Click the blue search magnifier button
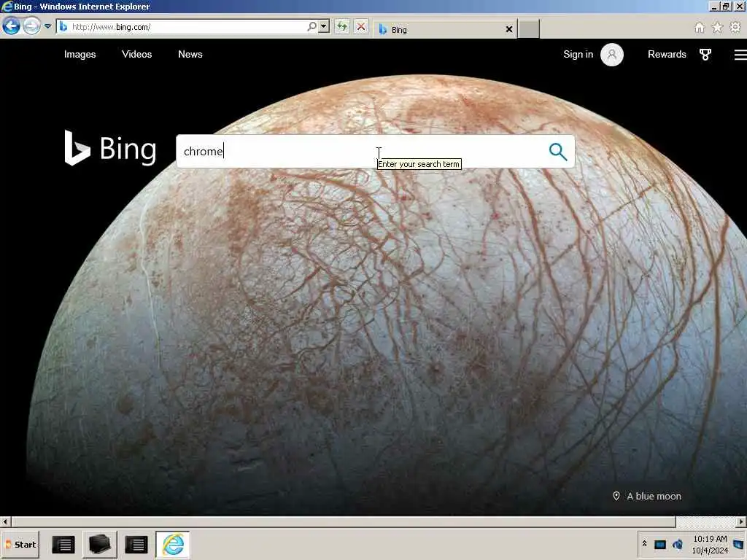Viewport: 747px width, 560px height. 558,152
